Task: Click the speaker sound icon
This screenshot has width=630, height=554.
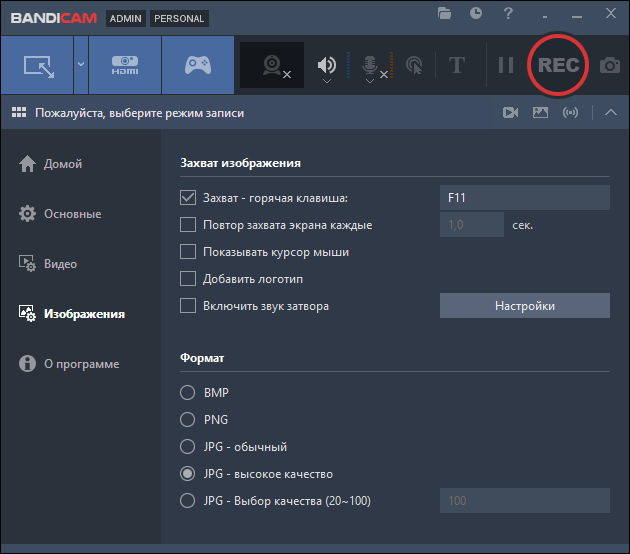Action: tap(327, 66)
